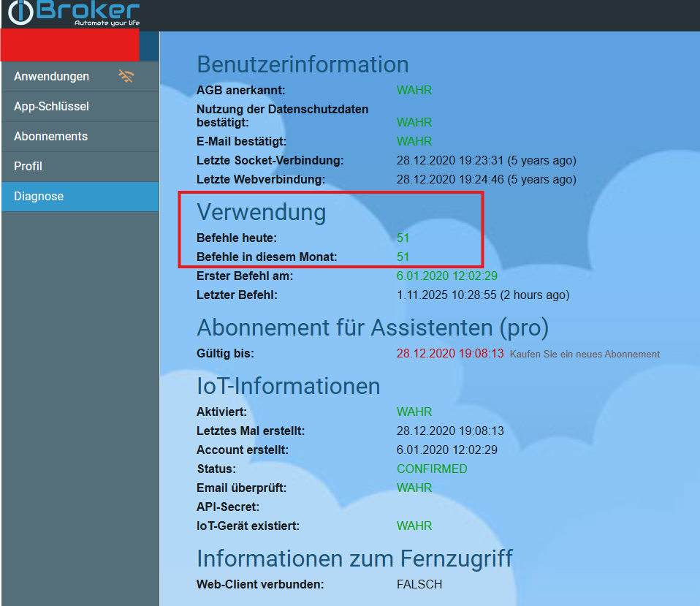Screen dimensions: 700x606
Task: Click the 'Gültig bis:' label
Action: coord(225,354)
